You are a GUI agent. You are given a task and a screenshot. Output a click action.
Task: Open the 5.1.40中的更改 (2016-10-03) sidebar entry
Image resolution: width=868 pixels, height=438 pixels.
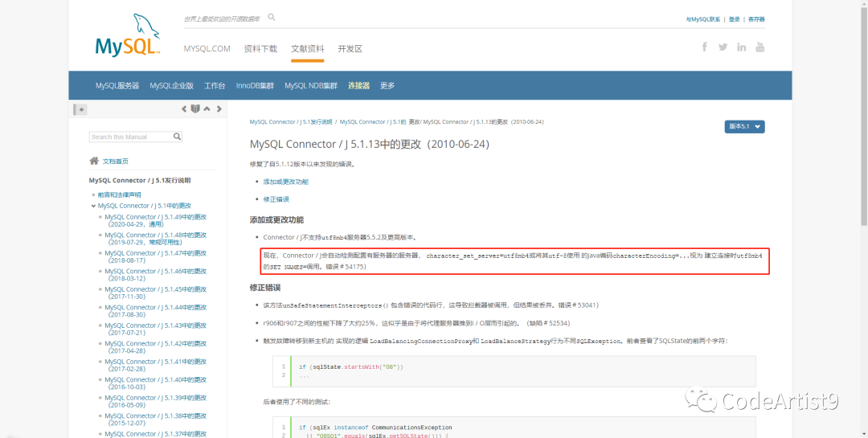[x=156, y=383]
